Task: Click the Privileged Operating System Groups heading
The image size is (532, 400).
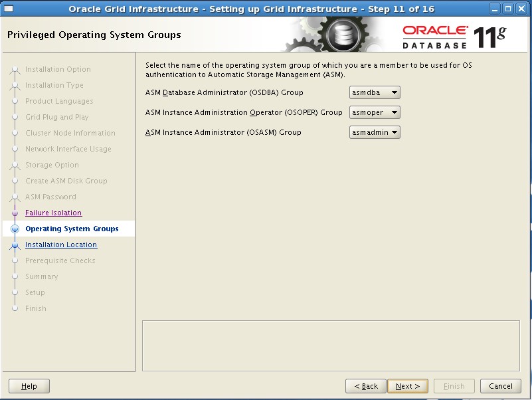Action: point(94,35)
